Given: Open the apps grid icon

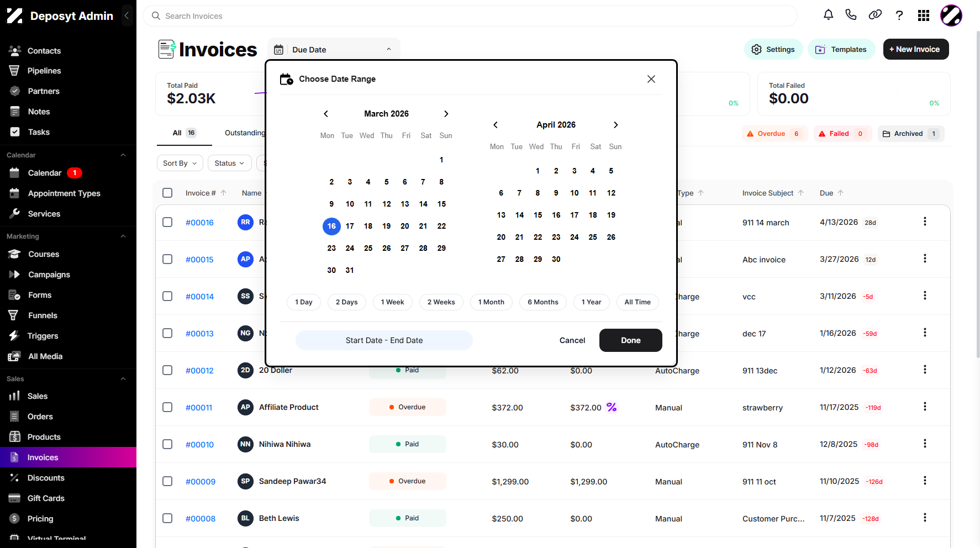Looking at the screenshot, I should [x=924, y=15].
